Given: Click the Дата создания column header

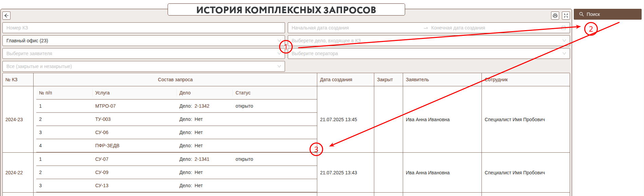Looking at the screenshot, I should pyautogui.click(x=336, y=80).
